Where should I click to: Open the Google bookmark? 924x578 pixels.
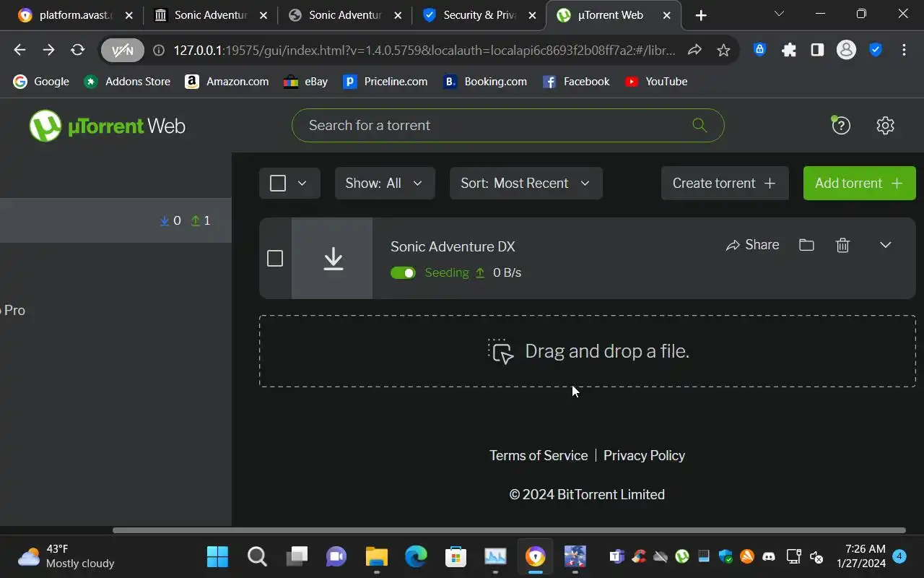click(41, 82)
